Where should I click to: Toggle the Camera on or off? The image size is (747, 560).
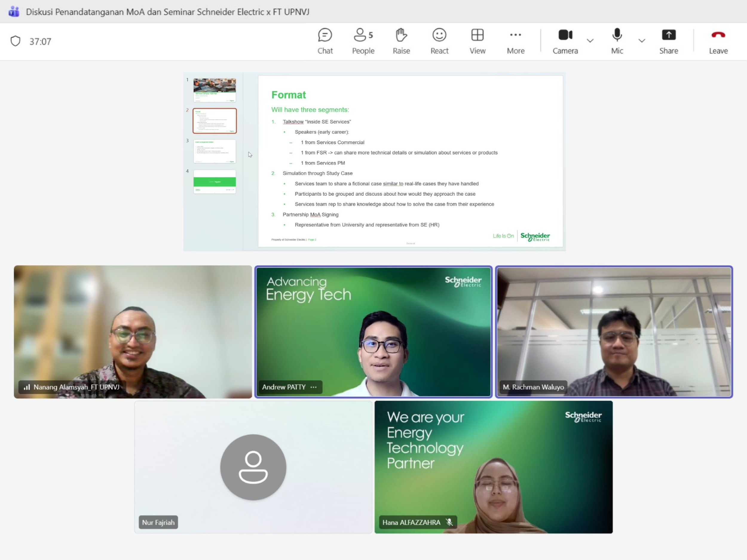pos(565,41)
